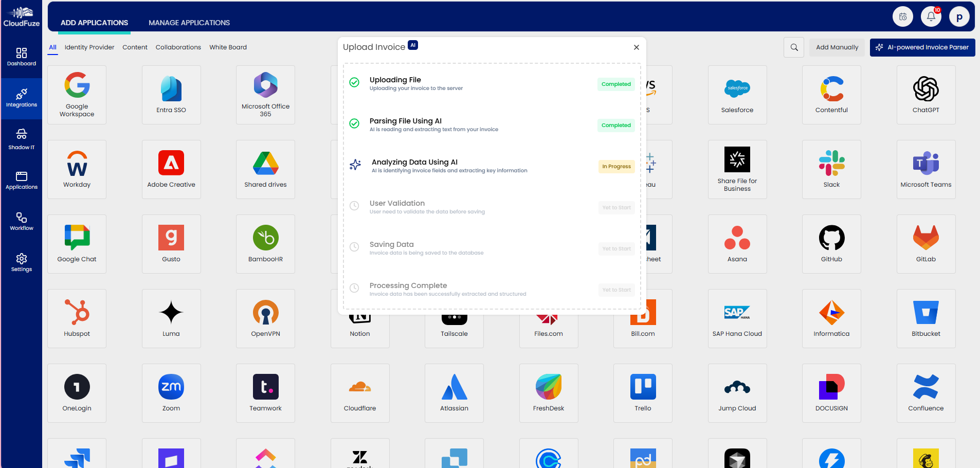This screenshot has height=468, width=980.
Task: Filter by Identity Provider category
Action: click(89, 47)
